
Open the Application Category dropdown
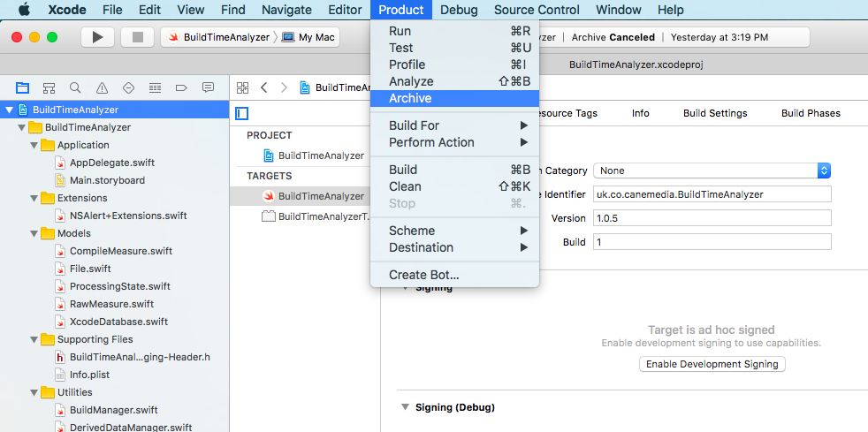712,171
